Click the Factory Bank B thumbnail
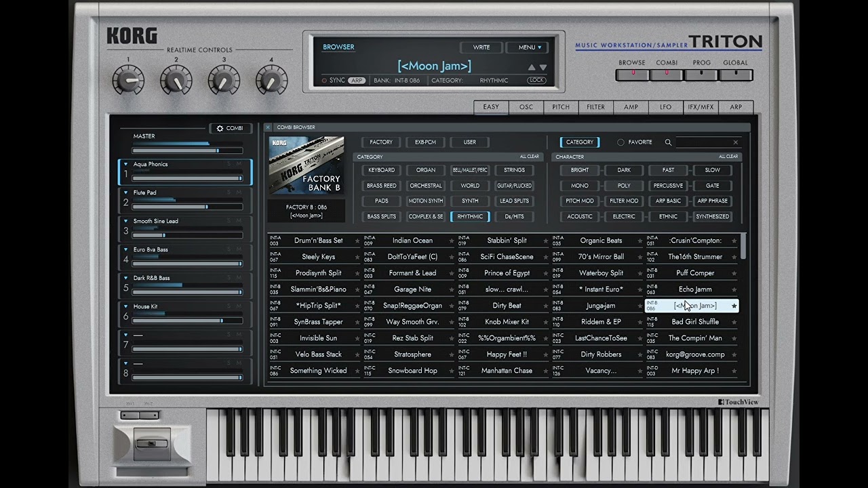The image size is (868, 488). point(306,165)
